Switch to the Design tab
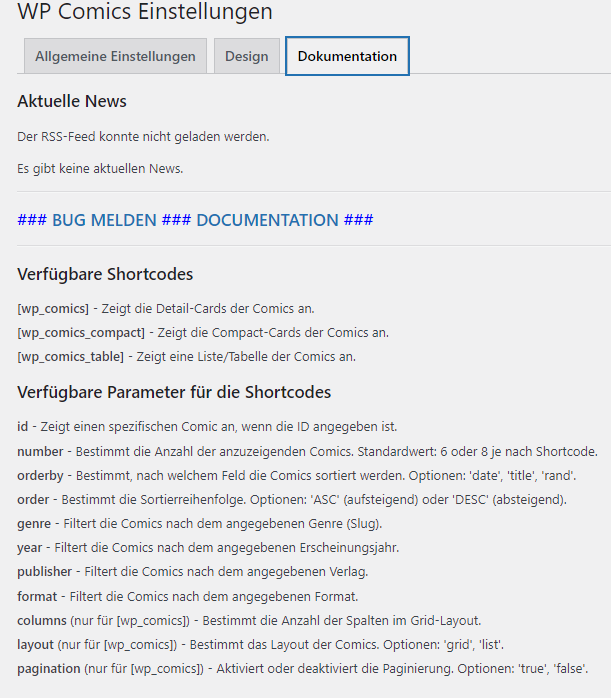 247,56
